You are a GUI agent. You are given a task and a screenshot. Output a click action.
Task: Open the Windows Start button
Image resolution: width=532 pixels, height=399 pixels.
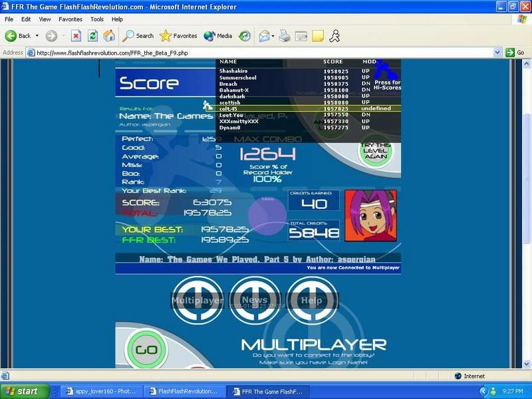(x=25, y=391)
